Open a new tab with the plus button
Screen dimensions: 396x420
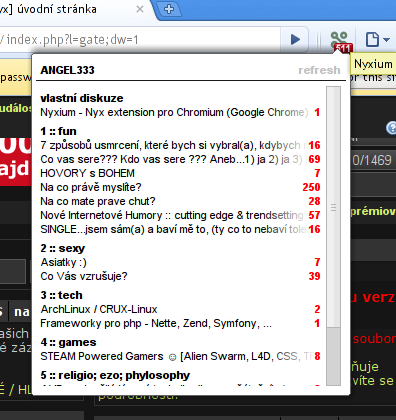coord(169,9)
